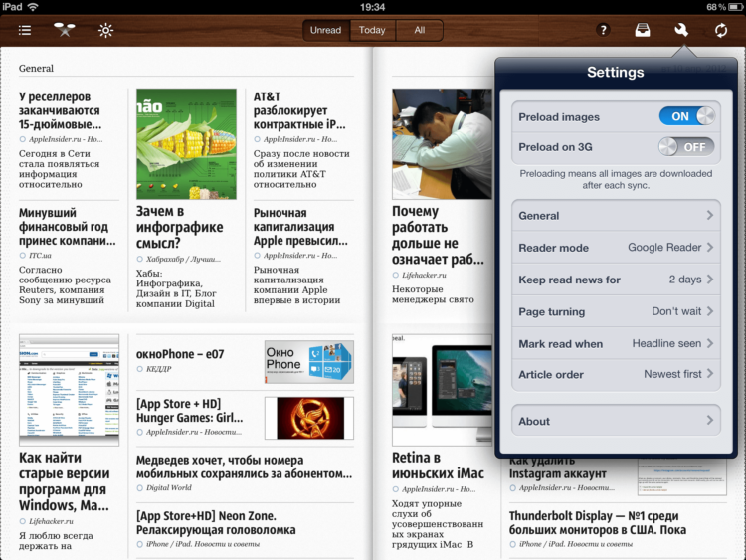Image resolution: width=746 pixels, height=560 pixels.
Task: Toggle read circle next to КЕДДР source
Action: [x=140, y=369]
